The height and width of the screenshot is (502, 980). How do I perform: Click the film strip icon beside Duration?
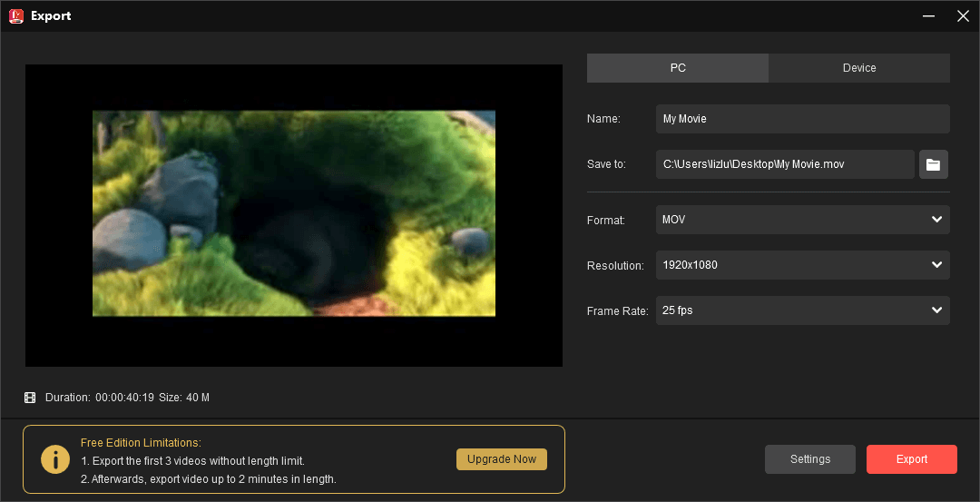pyautogui.click(x=30, y=398)
